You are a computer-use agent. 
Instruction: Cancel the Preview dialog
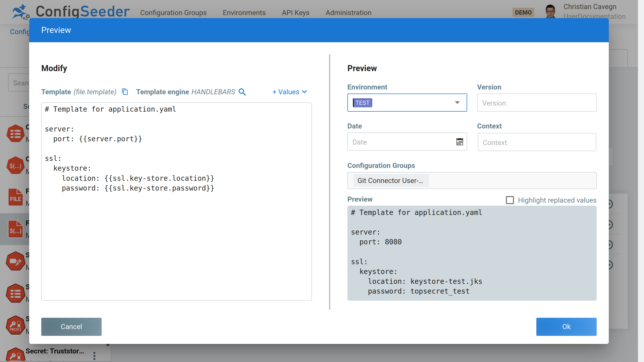[x=71, y=327]
